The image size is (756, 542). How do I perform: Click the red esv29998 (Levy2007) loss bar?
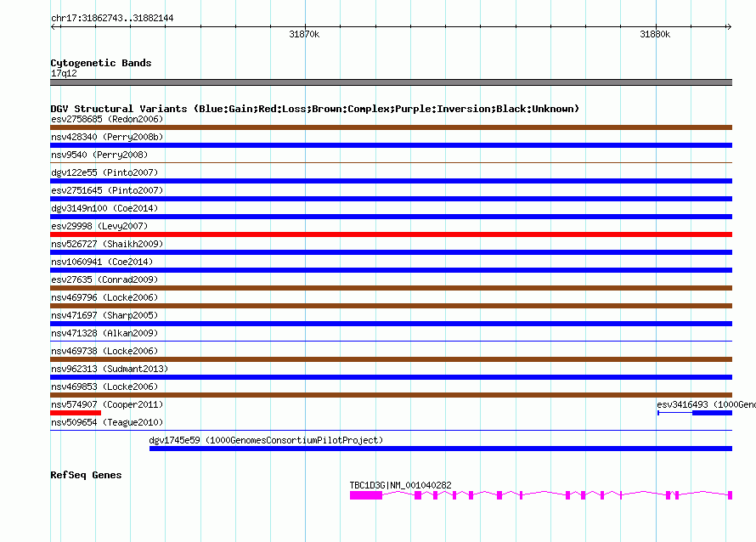click(x=391, y=234)
